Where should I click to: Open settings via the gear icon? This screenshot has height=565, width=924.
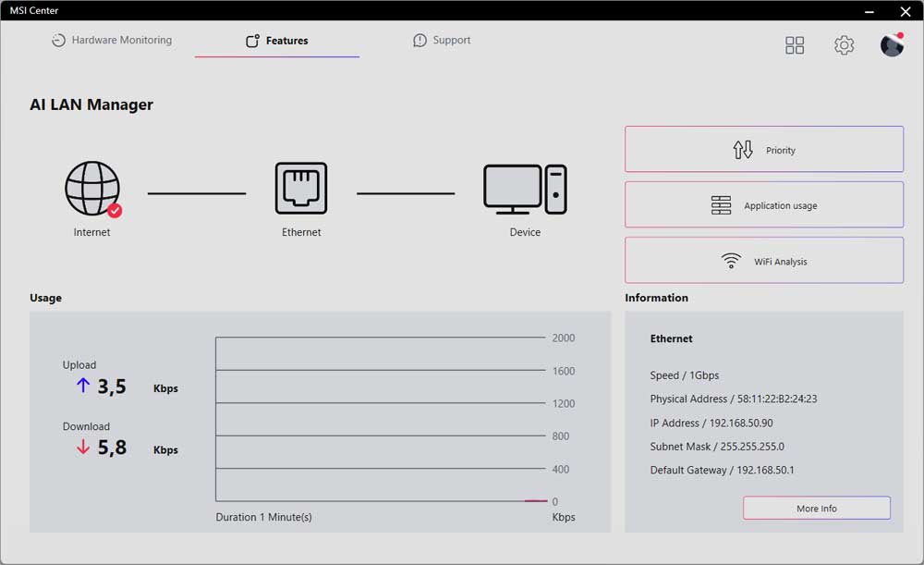[844, 45]
